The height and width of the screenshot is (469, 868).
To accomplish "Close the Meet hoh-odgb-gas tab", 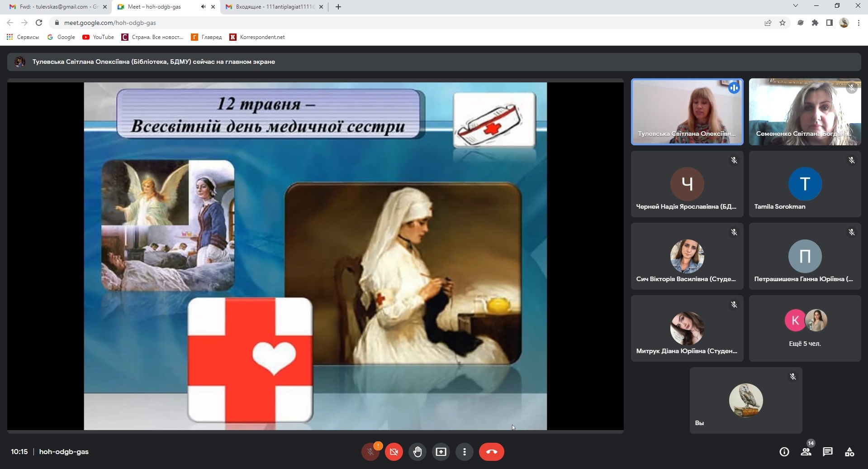I will pos(213,7).
